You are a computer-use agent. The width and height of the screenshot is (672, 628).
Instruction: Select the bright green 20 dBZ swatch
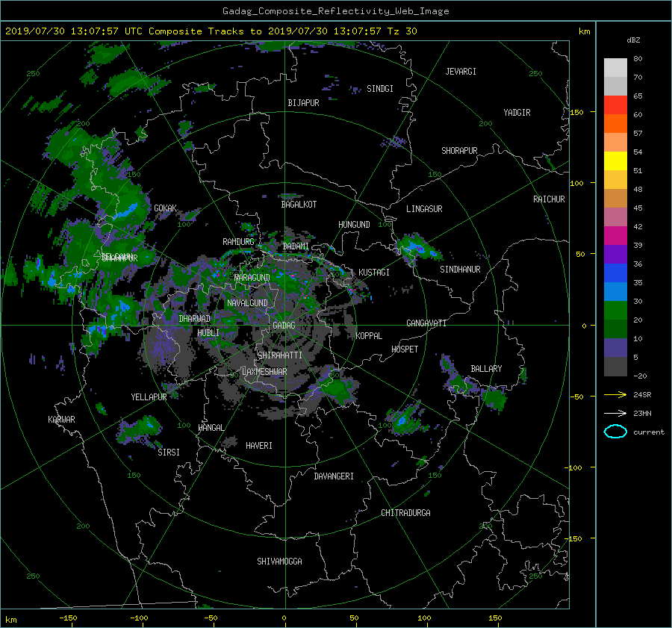(x=615, y=311)
